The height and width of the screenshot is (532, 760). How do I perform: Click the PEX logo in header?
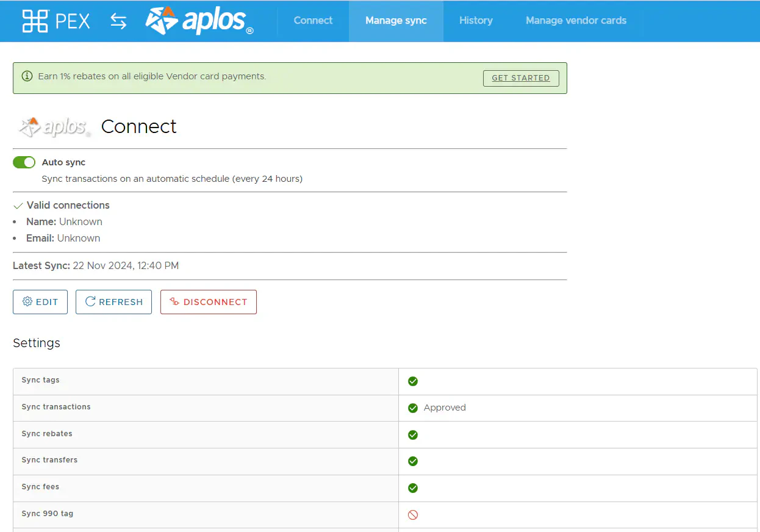pos(56,21)
